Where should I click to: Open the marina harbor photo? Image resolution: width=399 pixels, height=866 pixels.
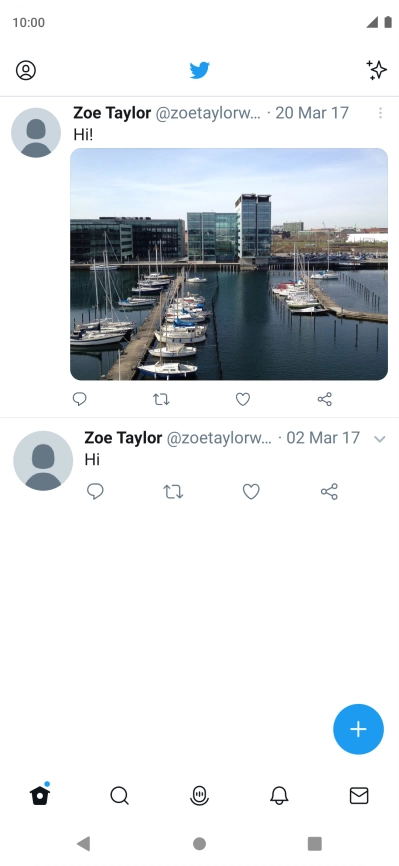(229, 264)
